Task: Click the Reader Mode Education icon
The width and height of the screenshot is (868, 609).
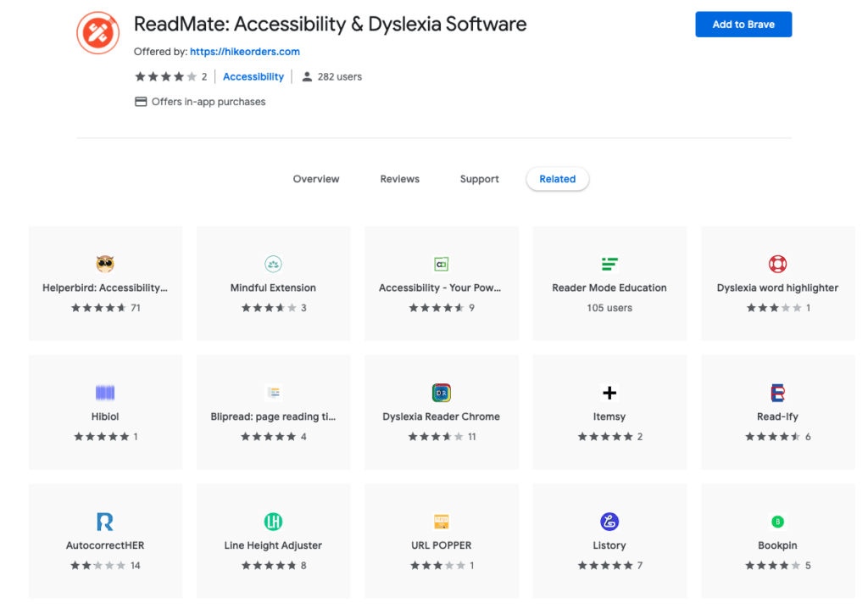Action: pos(609,264)
